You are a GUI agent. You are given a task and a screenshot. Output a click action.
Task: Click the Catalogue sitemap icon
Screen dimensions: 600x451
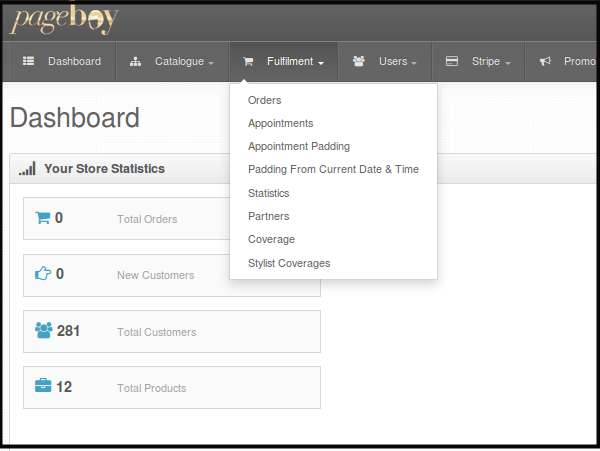pyautogui.click(x=135, y=62)
